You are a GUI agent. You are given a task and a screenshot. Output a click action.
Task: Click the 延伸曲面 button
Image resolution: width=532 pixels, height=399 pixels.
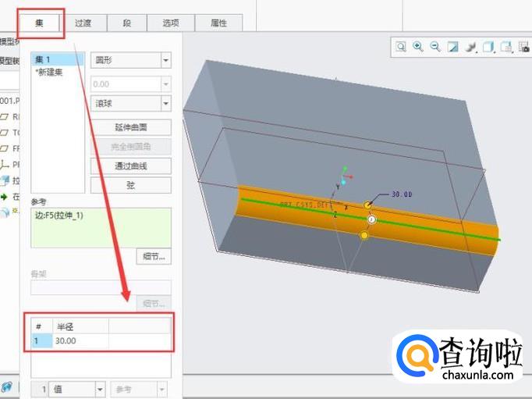coord(131,127)
